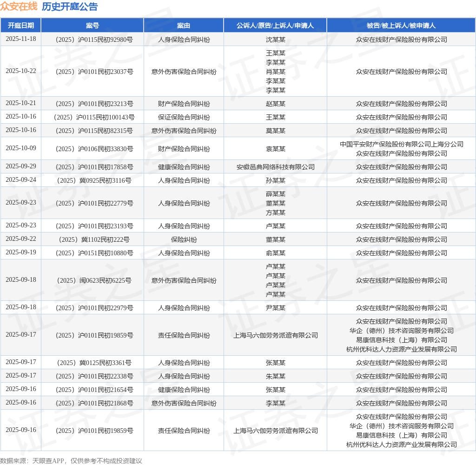This screenshot has width=476, height=465.
Task: Click the date 2025-10-09
Action: click(x=20, y=148)
